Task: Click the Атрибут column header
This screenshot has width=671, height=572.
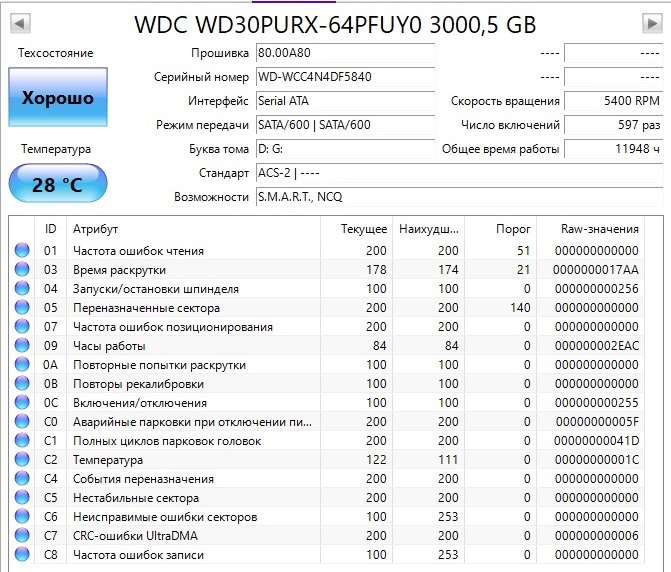Action: click(193, 229)
